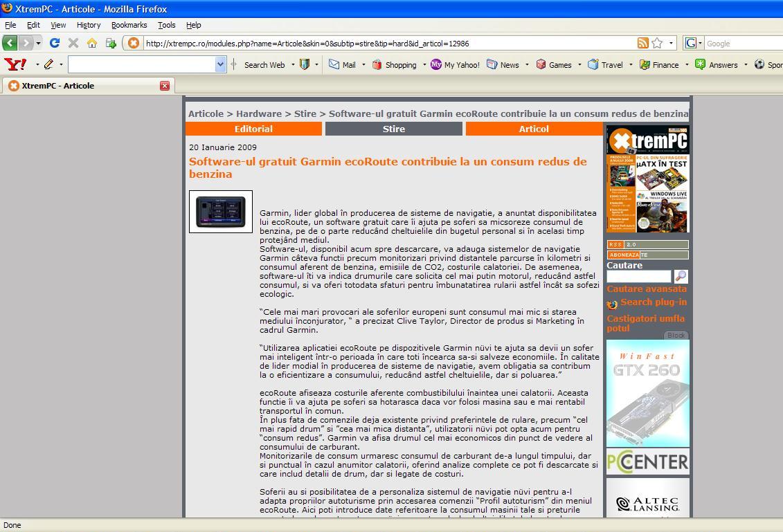Click in the Cautare search field
The height and width of the screenshot is (532, 783).
tap(639, 276)
